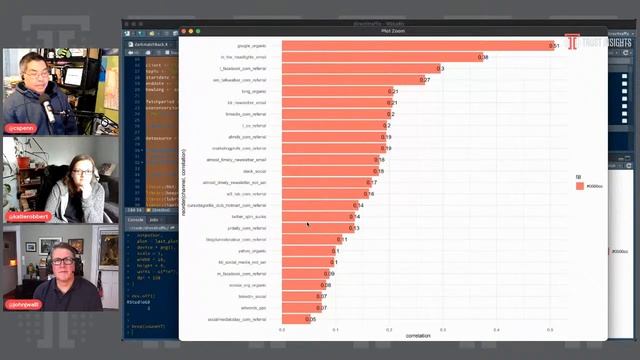
Task: Click the correlation x-axis title
Action: [x=418, y=336]
